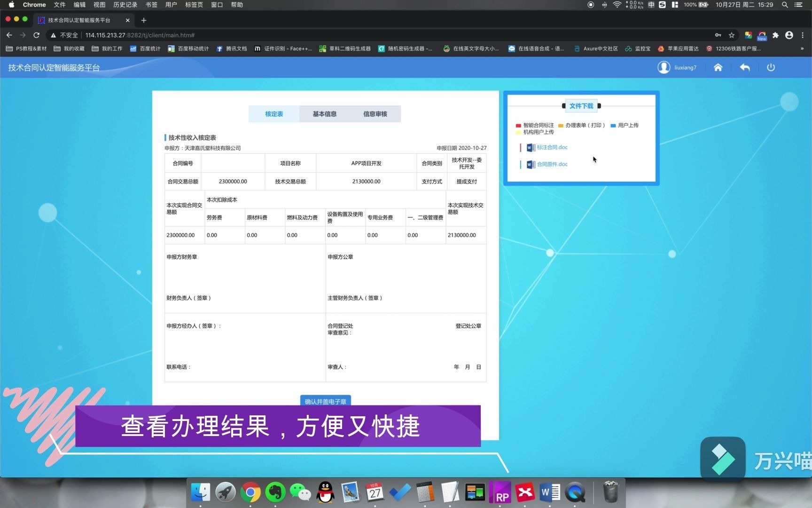Screen dimensions: 812x508
Task: Go forward using the browser forward arrow
Action: click(23, 35)
